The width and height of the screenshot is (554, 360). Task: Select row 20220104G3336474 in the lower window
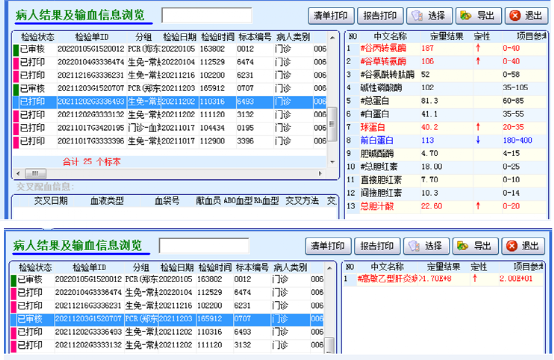click(x=167, y=293)
